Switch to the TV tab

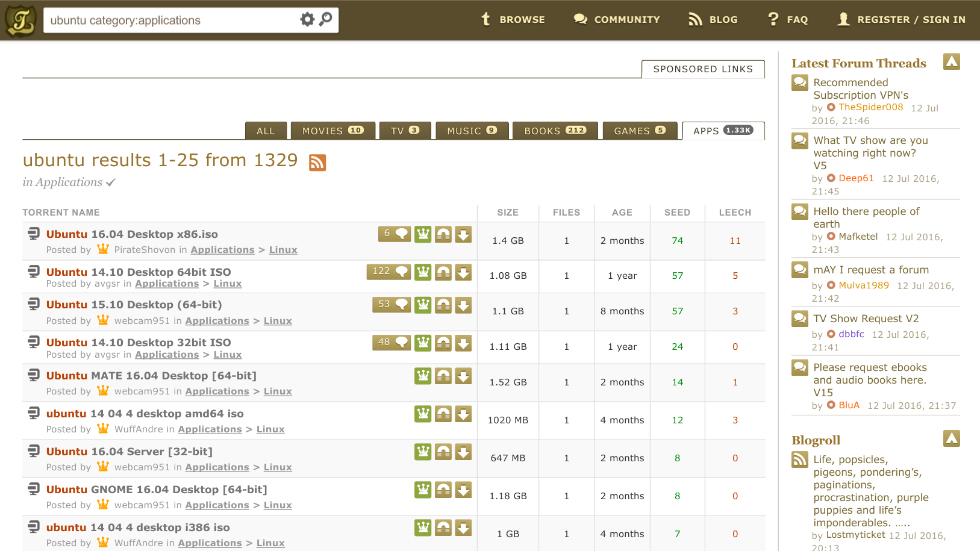pos(405,131)
